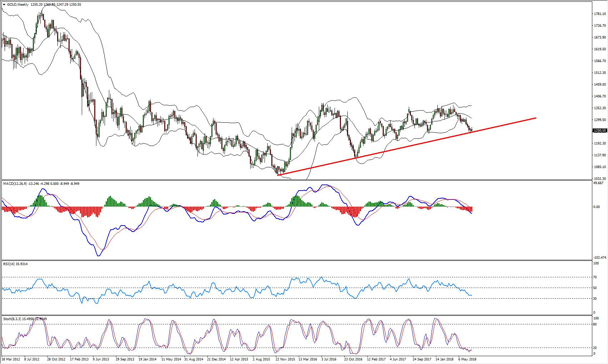This screenshot has width=608, height=364.
Task: Click the 1352.30 price scale value
Action: (600, 108)
